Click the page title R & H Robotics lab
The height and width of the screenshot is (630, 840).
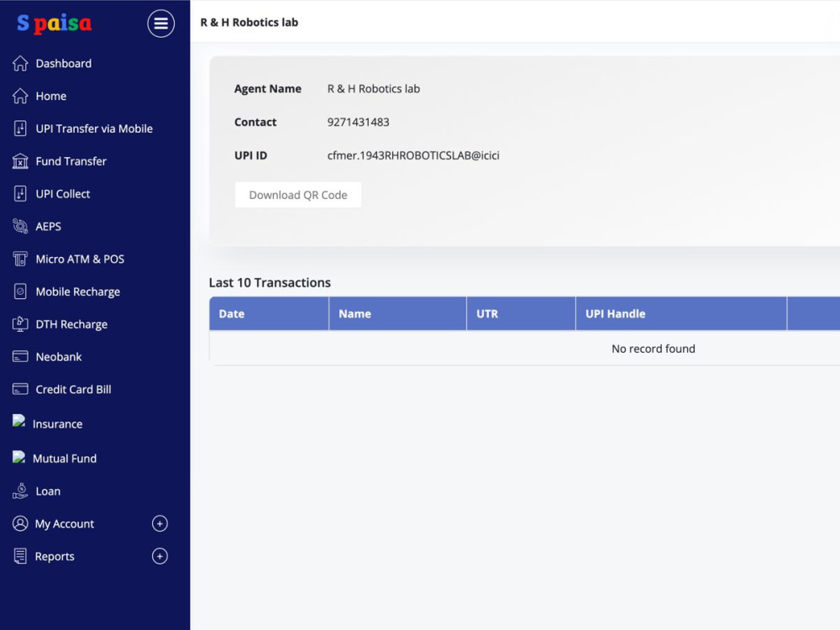point(249,23)
